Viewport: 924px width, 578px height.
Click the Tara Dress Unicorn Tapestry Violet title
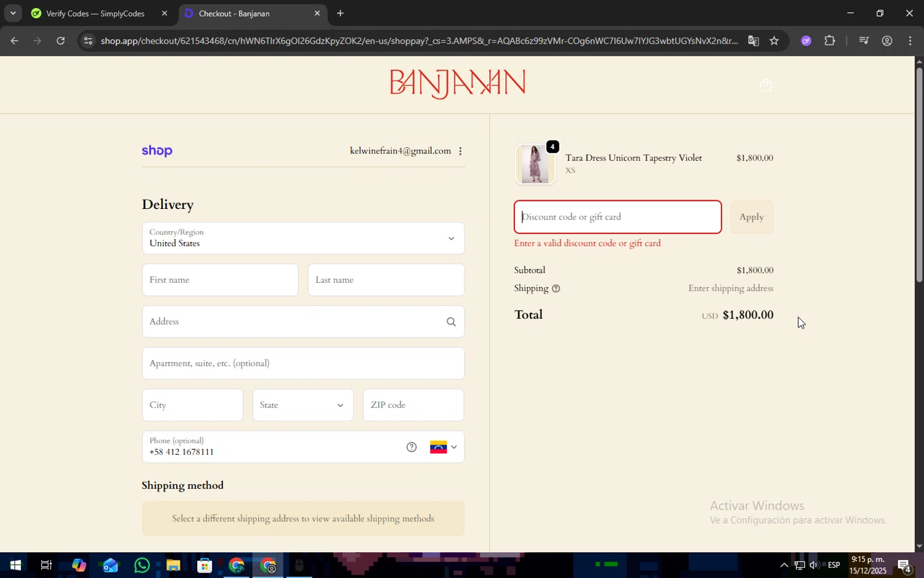point(633,158)
